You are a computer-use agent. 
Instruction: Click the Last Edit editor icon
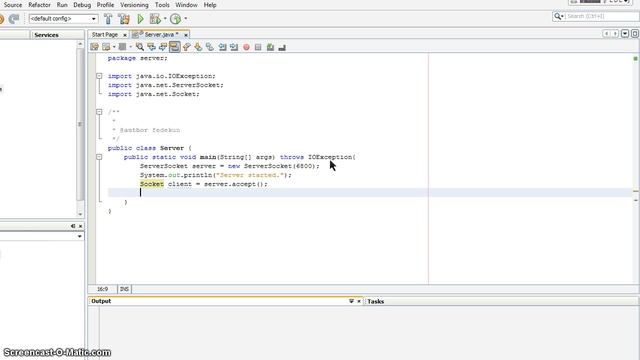pos(95,47)
